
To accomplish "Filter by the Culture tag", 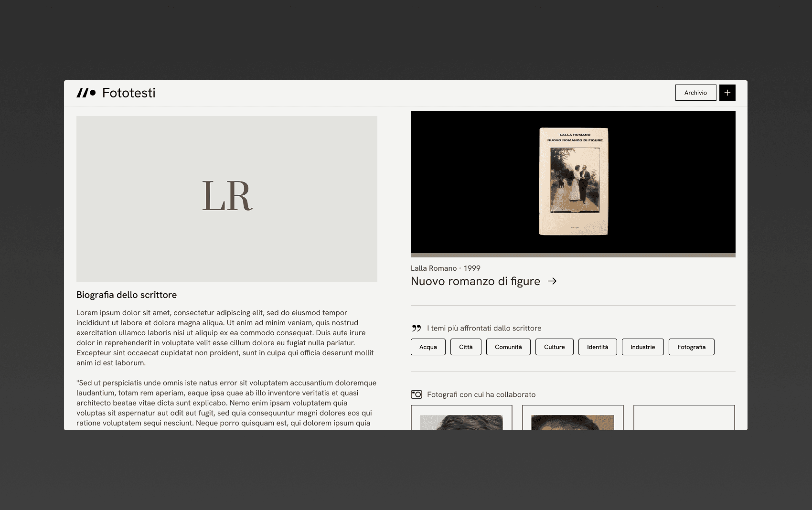I will pos(555,347).
